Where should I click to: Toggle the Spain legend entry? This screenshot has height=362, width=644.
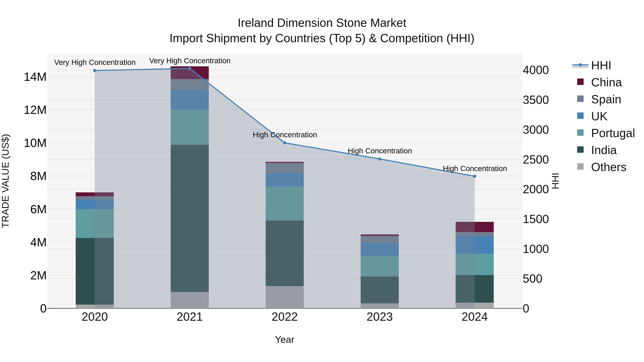pyautogui.click(x=599, y=99)
